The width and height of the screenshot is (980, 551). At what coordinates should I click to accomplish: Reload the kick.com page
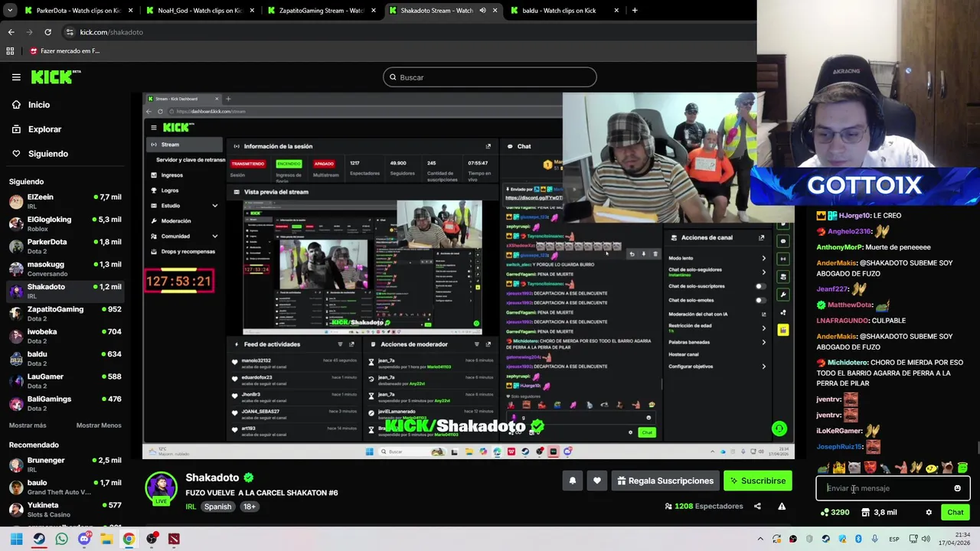(47, 32)
